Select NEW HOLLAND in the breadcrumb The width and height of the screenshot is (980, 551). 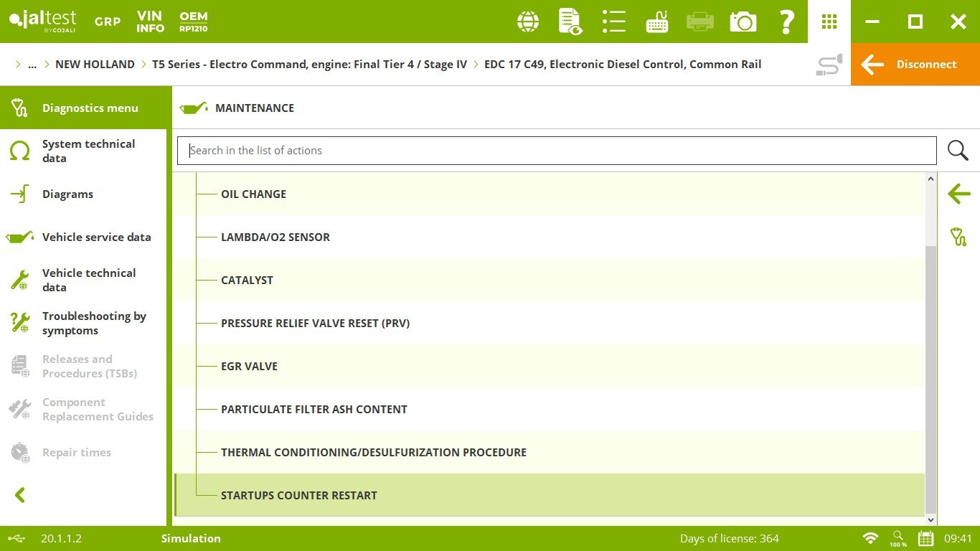click(95, 65)
